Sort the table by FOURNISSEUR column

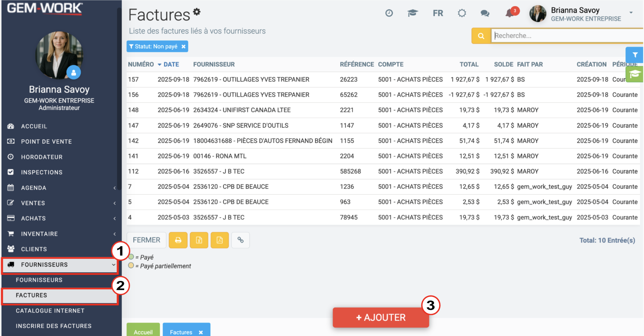click(x=214, y=64)
